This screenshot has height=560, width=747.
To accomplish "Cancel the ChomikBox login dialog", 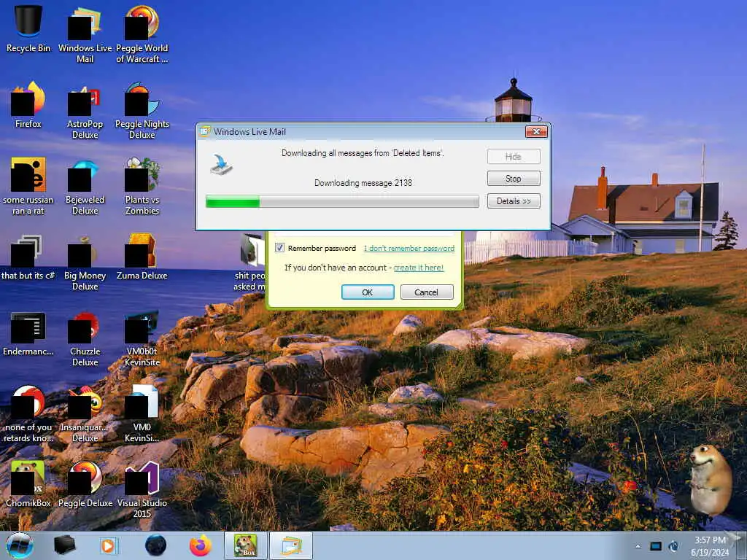I will (427, 292).
